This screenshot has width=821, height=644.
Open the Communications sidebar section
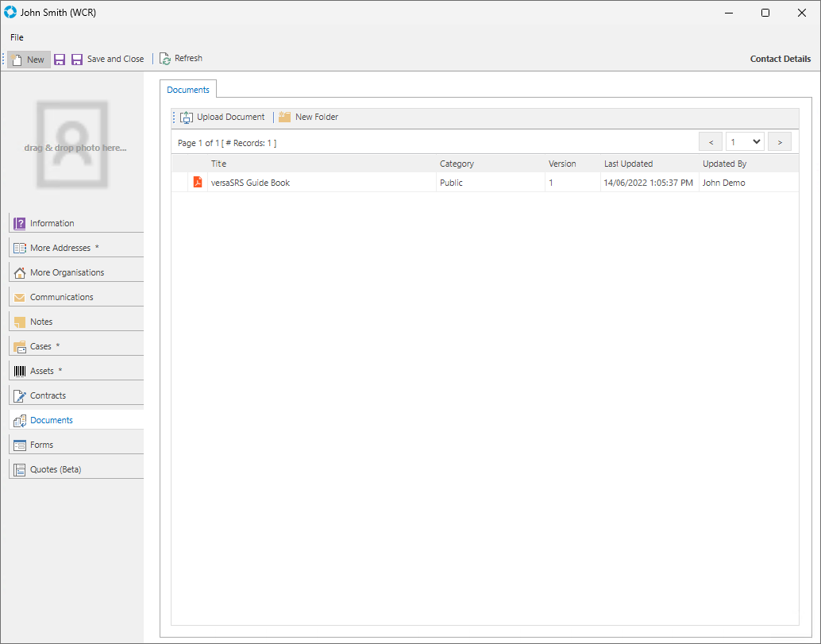pyautogui.click(x=61, y=298)
